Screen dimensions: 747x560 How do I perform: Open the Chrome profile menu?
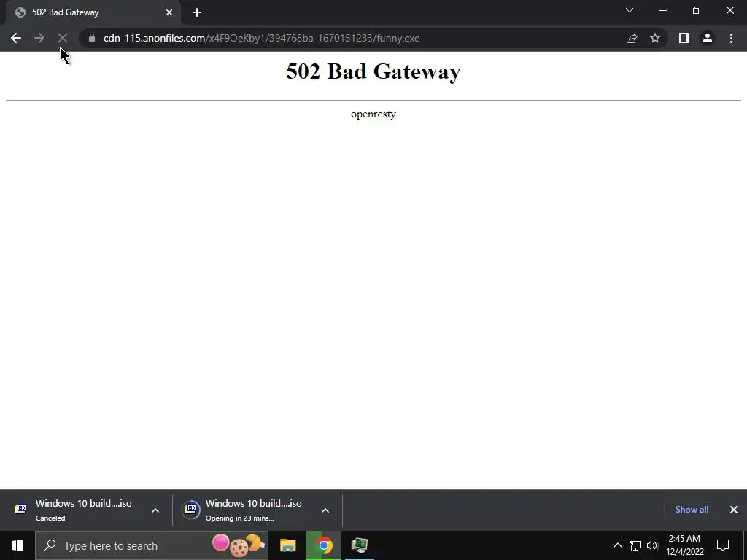pos(708,38)
